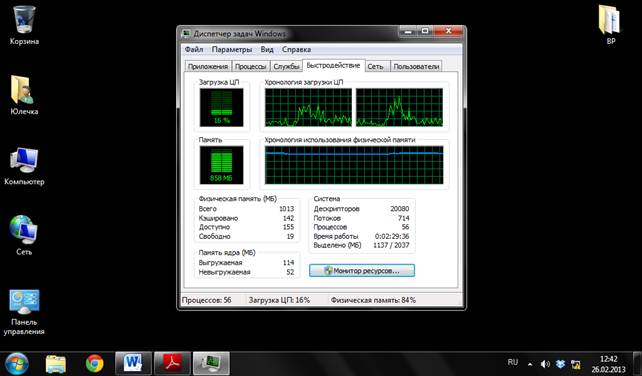
Task: Click the network tray icon
Action: pyautogui.click(x=576, y=364)
